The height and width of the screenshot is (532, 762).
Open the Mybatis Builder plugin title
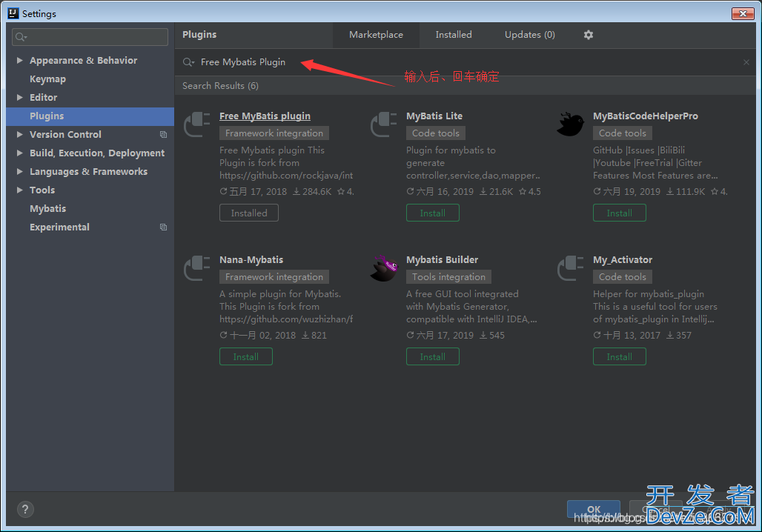pyautogui.click(x=443, y=260)
